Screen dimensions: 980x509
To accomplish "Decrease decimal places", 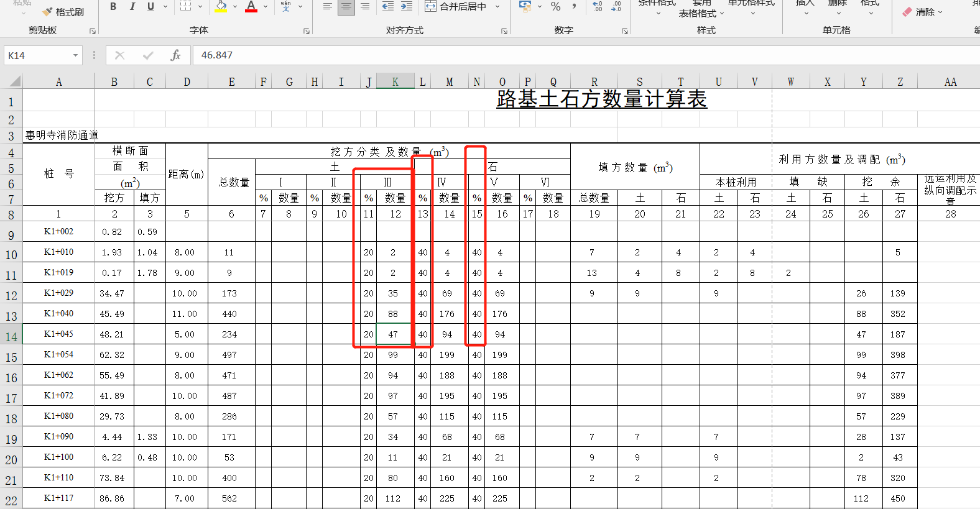I will click(x=616, y=6).
